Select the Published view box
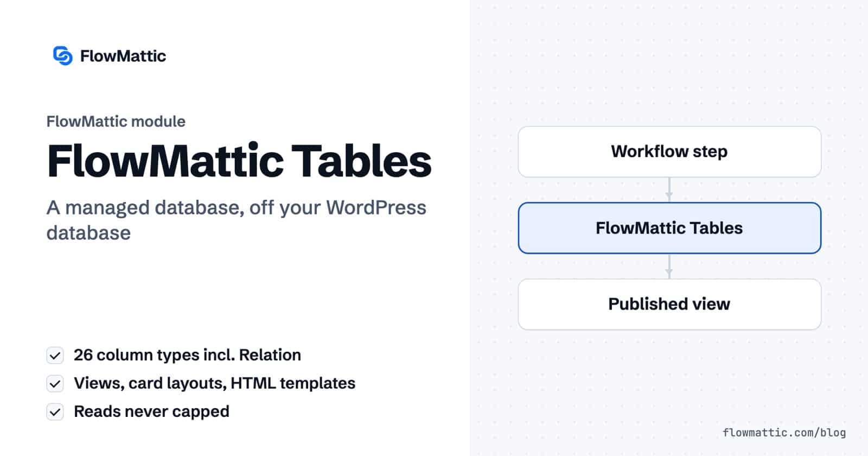868x456 pixels. pyautogui.click(x=669, y=304)
